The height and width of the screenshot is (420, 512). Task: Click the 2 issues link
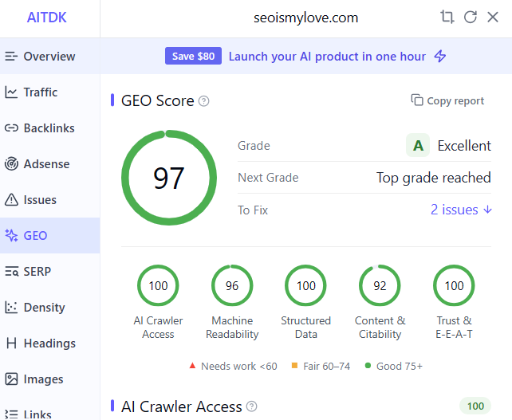(x=455, y=210)
